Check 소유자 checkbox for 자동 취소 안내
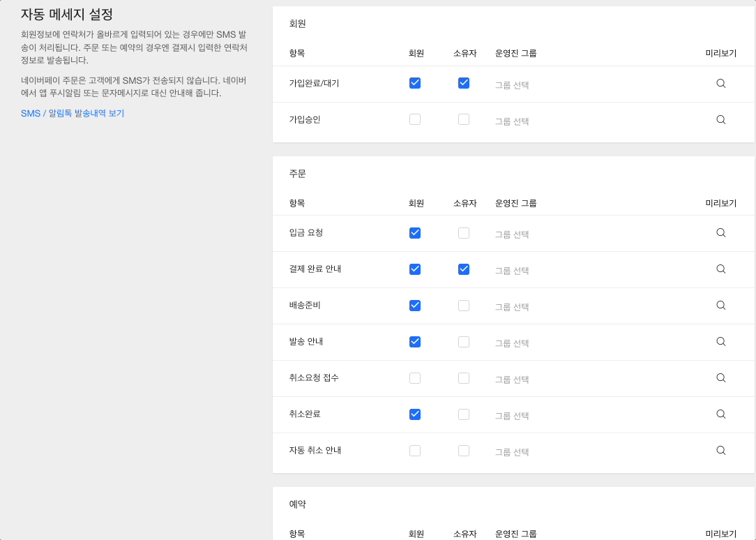756x540 pixels. pos(464,451)
